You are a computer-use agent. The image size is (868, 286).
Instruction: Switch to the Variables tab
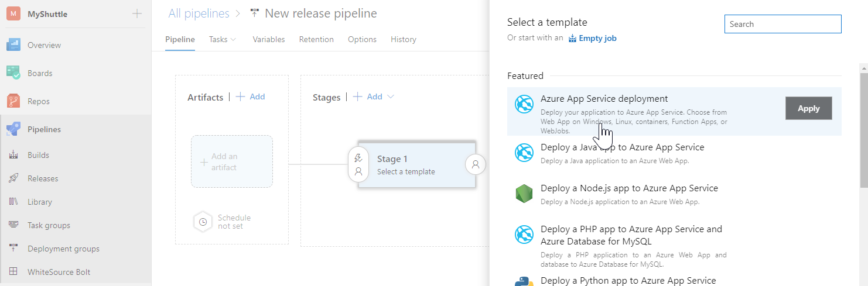pyautogui.click(x=269, y=39)
